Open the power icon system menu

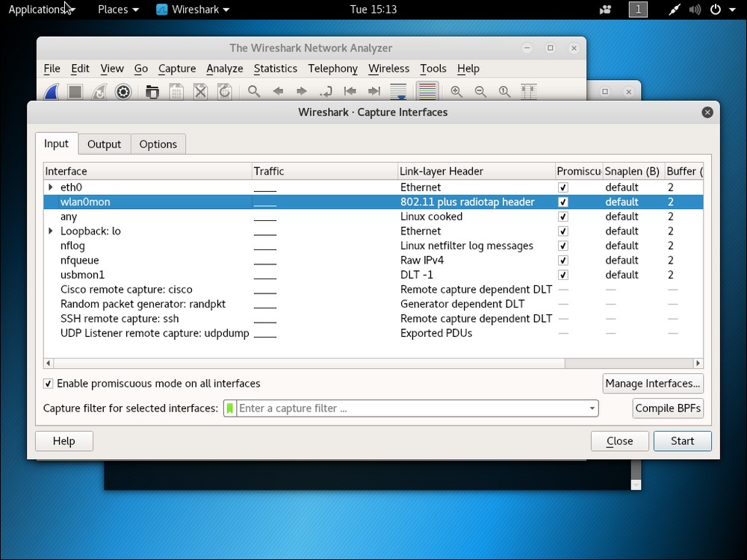716,10
